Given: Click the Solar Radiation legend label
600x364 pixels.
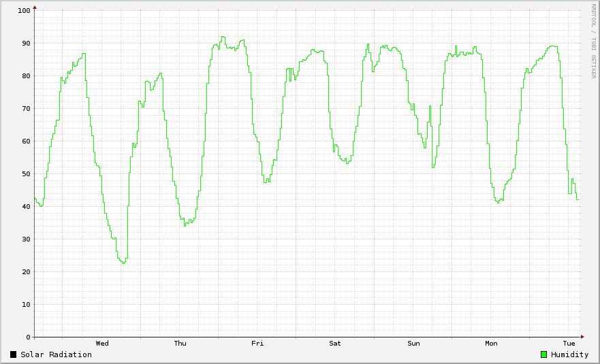Looking at the screenshot, I should (57, 354).
